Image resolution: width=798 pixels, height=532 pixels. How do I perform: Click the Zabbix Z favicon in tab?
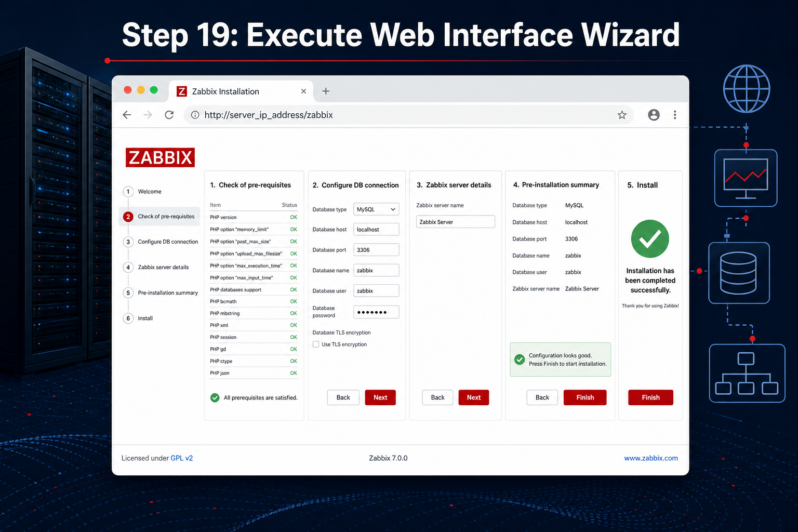182,91
